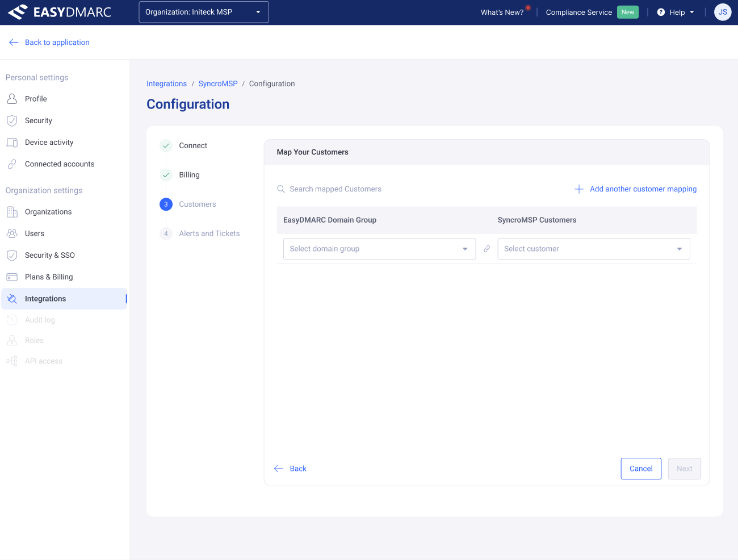Screen dimensions: 738x560
Task: Click EasyDMARC Domain Group column header
Action: 330,220
